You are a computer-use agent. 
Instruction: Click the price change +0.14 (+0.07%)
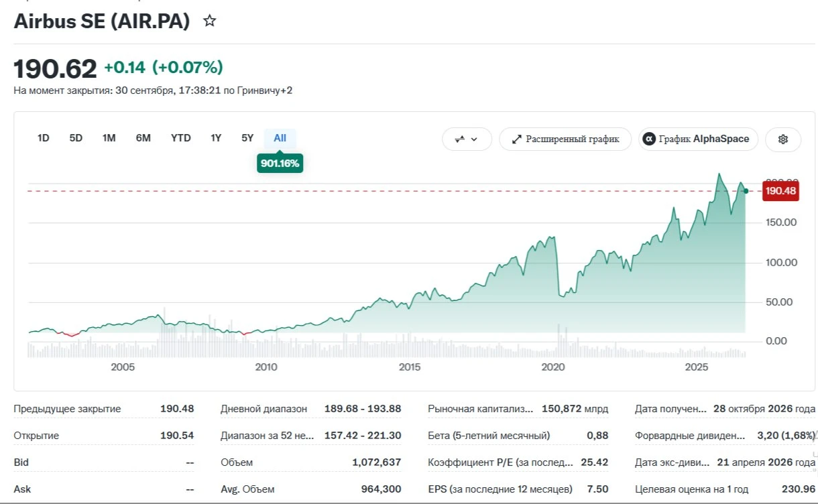(x=164, y=67)
